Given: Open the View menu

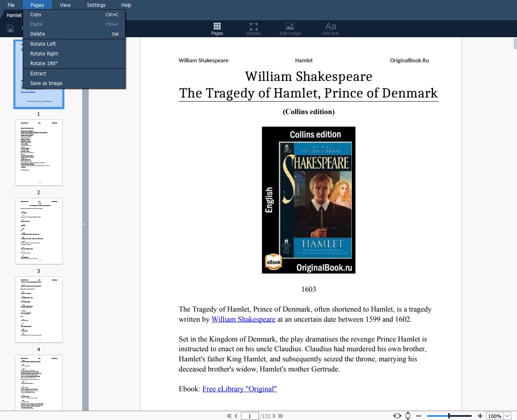Looking at the screenshot, I should 65,5.
